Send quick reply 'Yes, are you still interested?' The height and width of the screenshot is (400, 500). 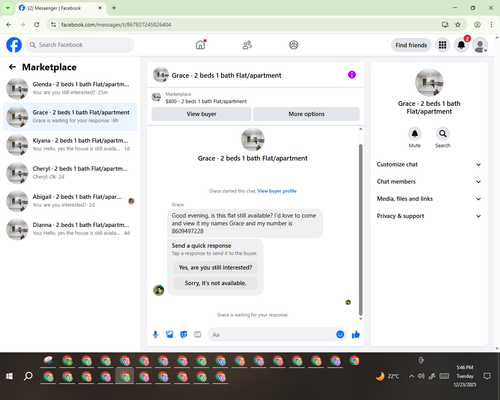click(x=215, y=267)
